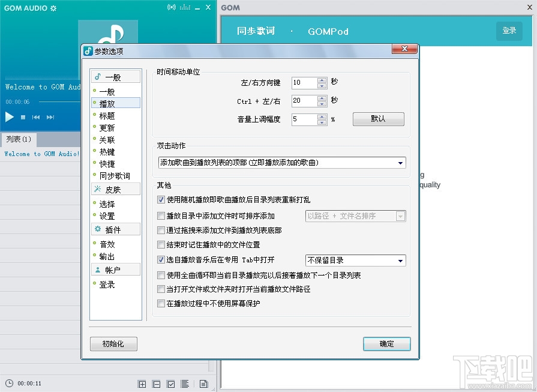This screenshot has height=392, width=537.
Task: Check 在播放过程中不使用屏幕保护
Action: coord(161,304)
